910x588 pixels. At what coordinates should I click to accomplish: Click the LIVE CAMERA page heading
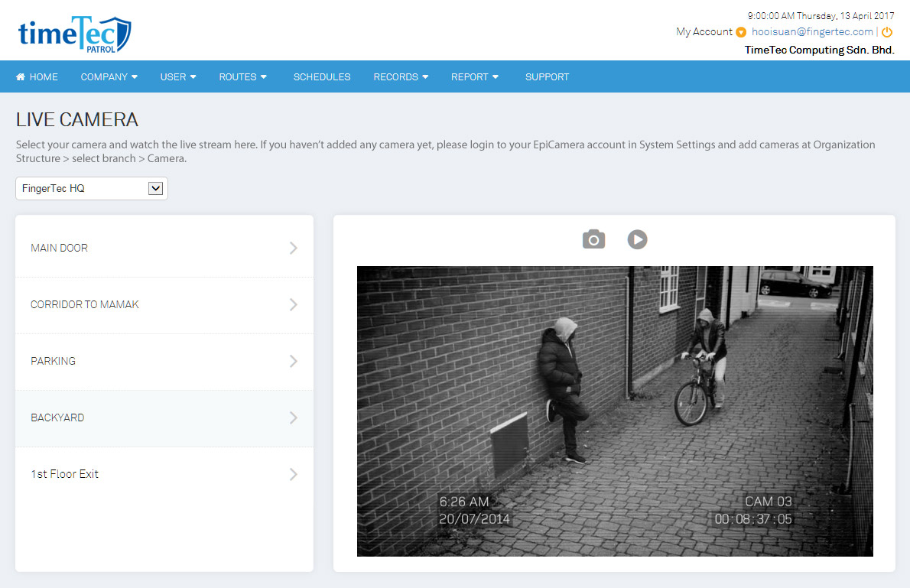click(x=77, y=119)
